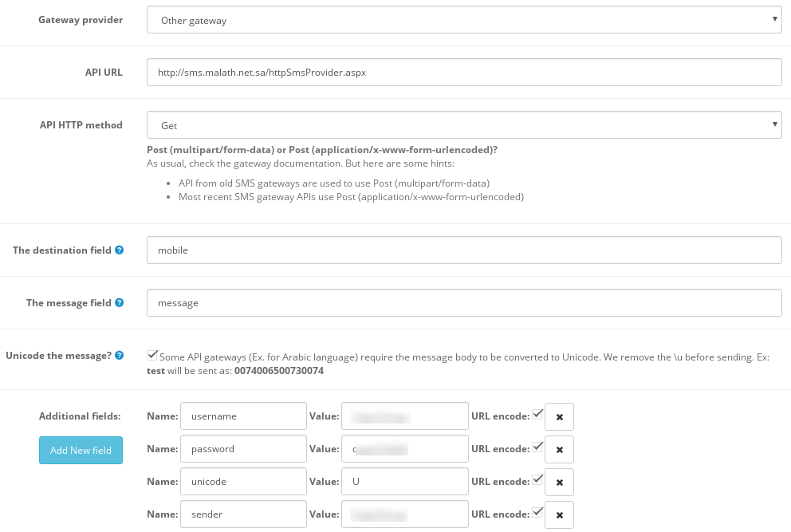This screenshot has height=532, width=791.
Task: Uncheck URL encode for username field
Action: coord(537,414)
